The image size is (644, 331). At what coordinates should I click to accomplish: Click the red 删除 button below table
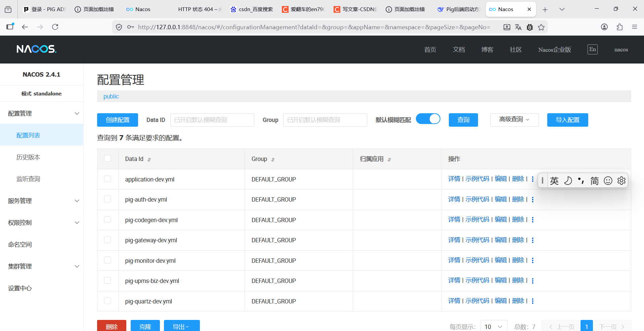112,326
